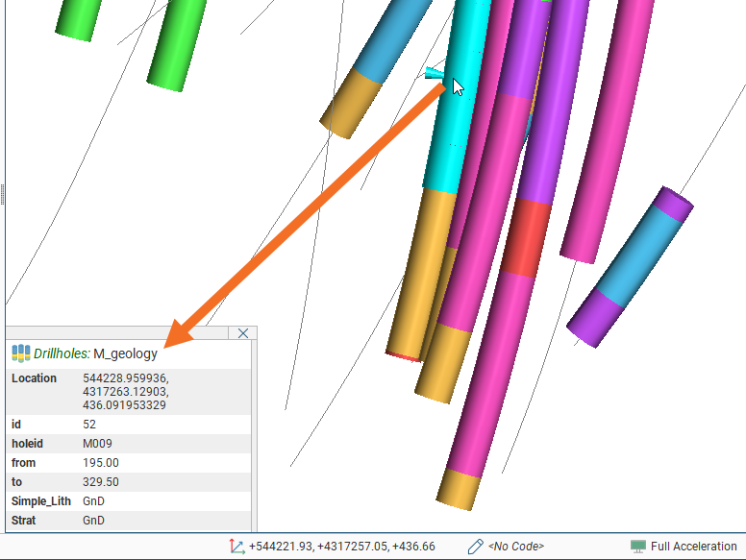This screenshot has height=560, width=746.
Task: Click the red drillhole interval
Action: coord(526,237)
